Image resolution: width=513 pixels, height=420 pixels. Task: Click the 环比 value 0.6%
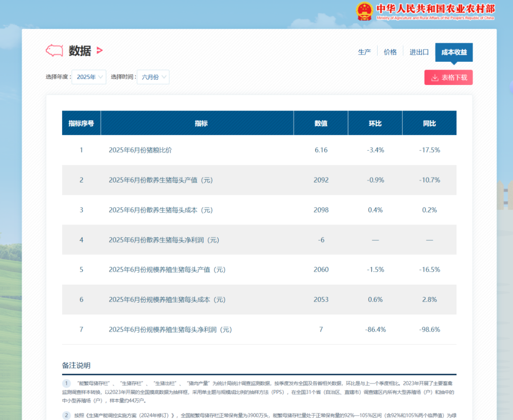coord(375,299)
